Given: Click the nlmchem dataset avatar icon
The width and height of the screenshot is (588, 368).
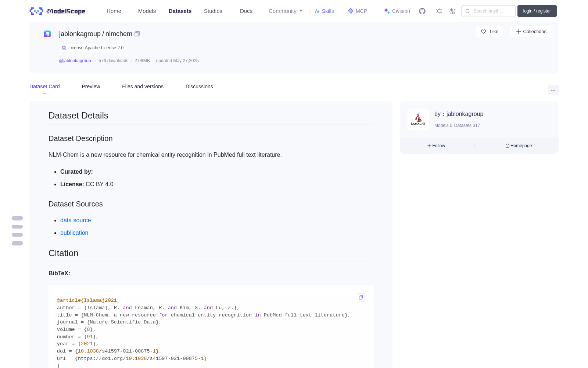Looking at the screenshot, I should (x=47, y=34).
